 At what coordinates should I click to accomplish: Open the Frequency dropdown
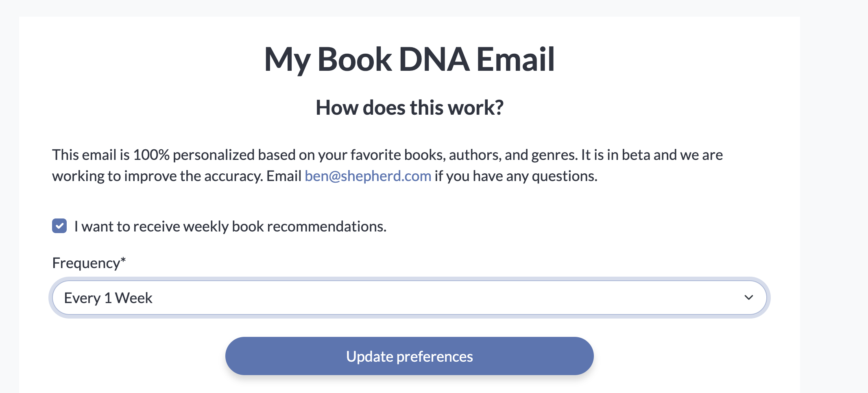pyautogui.click(x=409, y=298)
